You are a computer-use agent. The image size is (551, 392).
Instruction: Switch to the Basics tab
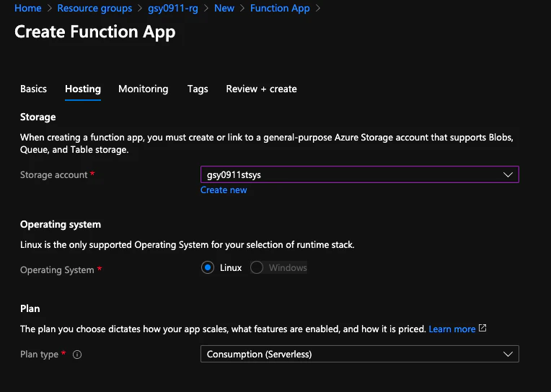tap(33, 89)
